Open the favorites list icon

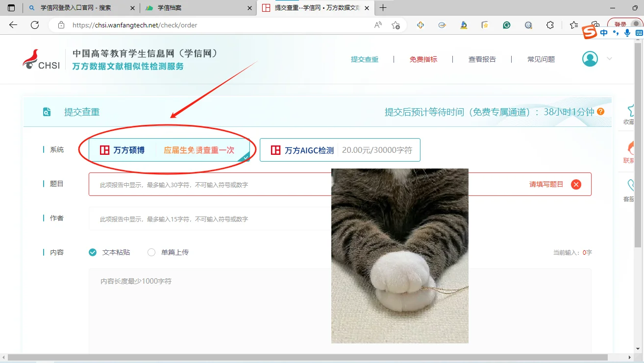pos(574,25)
